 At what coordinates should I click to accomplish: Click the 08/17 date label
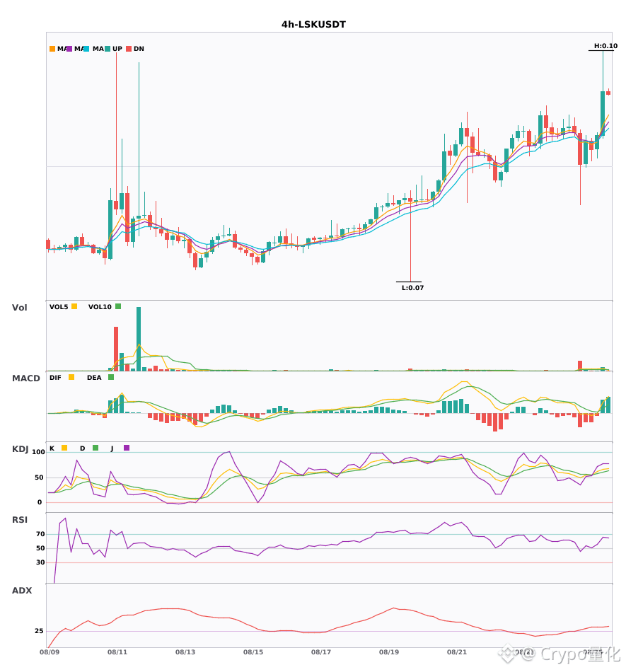(321, 652)
